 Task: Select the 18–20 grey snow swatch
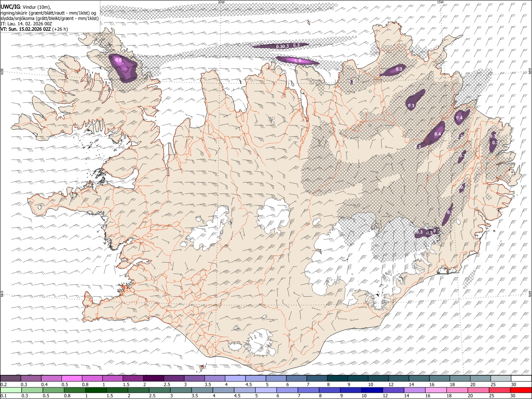tap(460, 379)
